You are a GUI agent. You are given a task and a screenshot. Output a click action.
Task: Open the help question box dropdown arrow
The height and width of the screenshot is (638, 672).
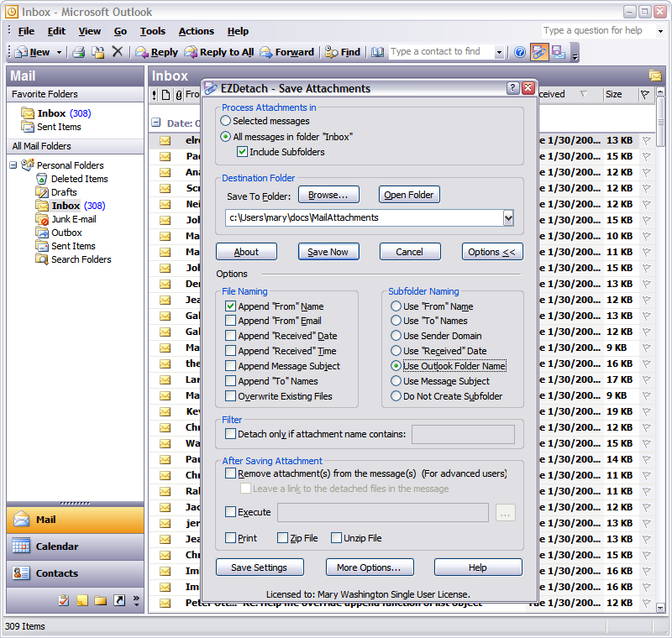pos(660,31)
